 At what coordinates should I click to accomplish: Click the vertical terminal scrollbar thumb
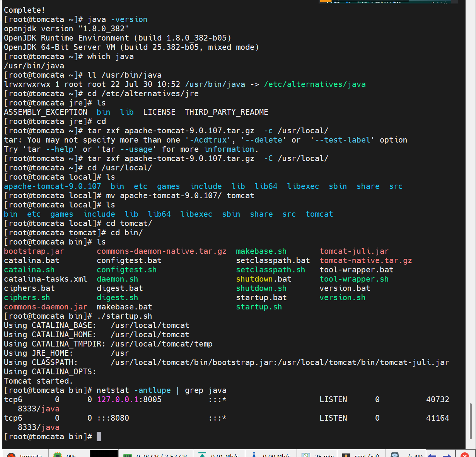click(x=471, y=421)
